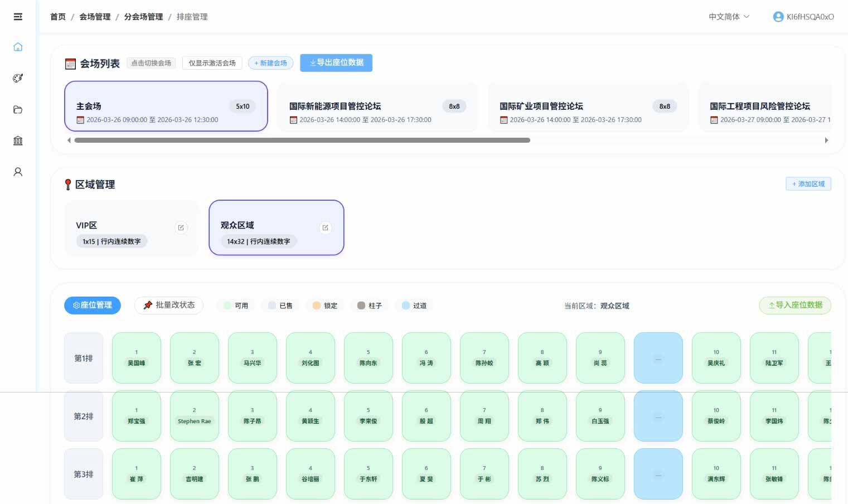Edit the 观众区域 area with its edit icon
This screenshot has width=848, height=504.
pyautogui.click(x=326, y=227)
